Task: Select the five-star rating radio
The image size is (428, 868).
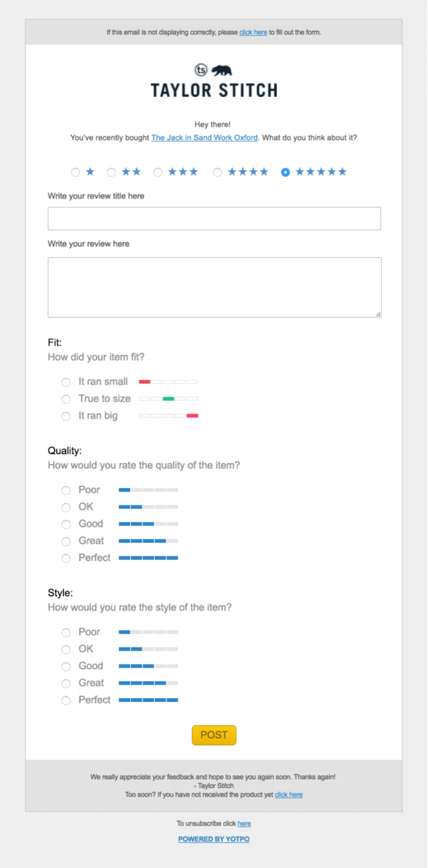Action: point(285,172)
